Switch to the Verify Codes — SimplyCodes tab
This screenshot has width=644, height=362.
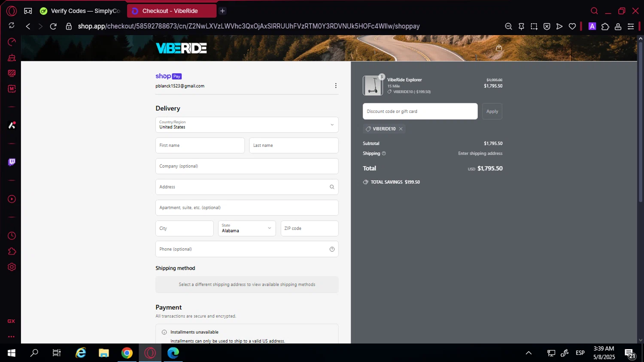[x=80, y=11]
